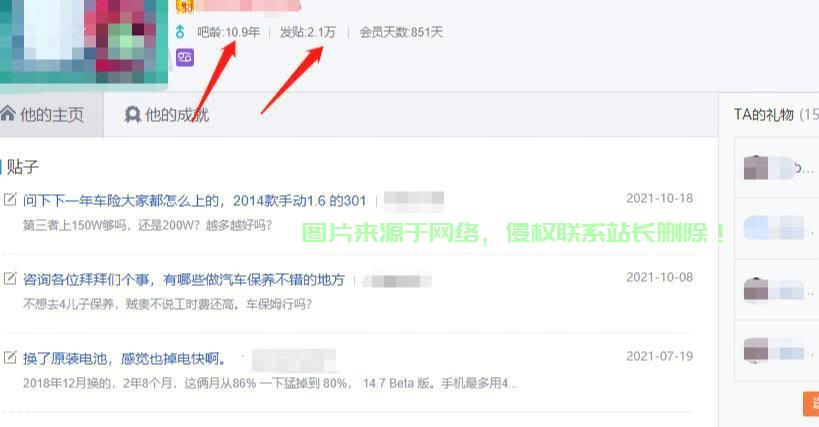Open post 问下下一年车险大家都怎么上的
This screenshot has width=819, height=427.
pyautogui.click(x=194, y=200)
